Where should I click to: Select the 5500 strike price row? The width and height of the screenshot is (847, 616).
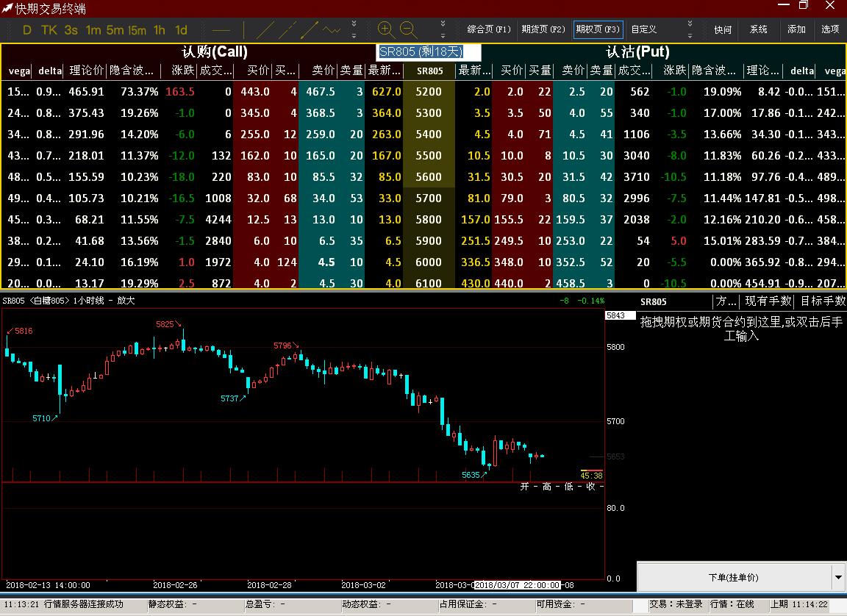429,156
